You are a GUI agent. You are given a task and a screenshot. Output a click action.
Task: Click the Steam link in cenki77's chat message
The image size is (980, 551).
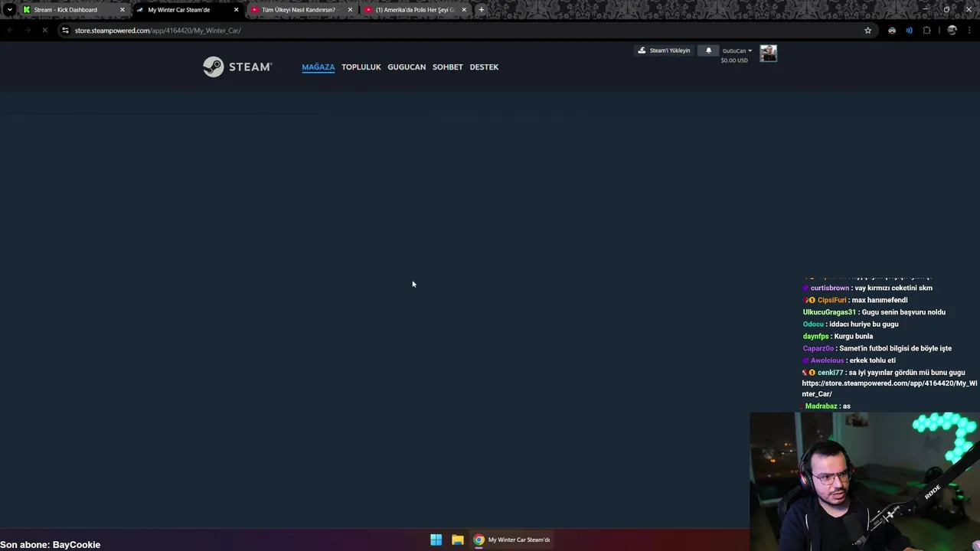[x=890, y=388]
